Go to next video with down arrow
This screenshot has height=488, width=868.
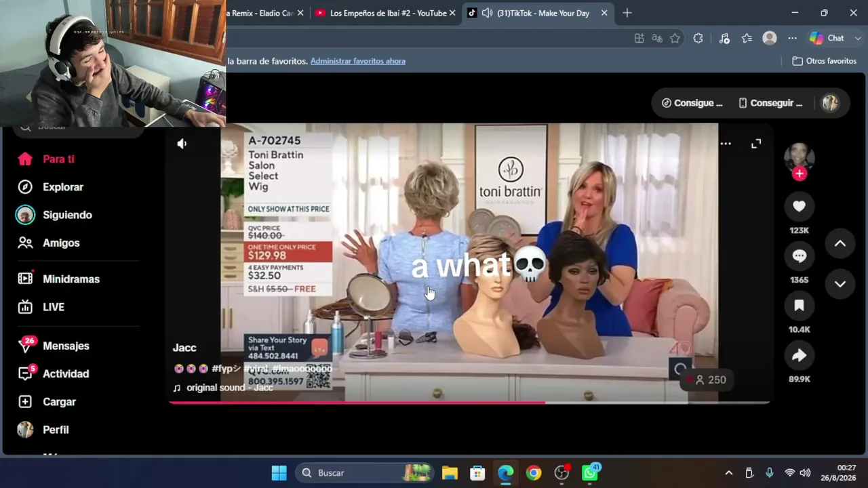tap(840, 284)
